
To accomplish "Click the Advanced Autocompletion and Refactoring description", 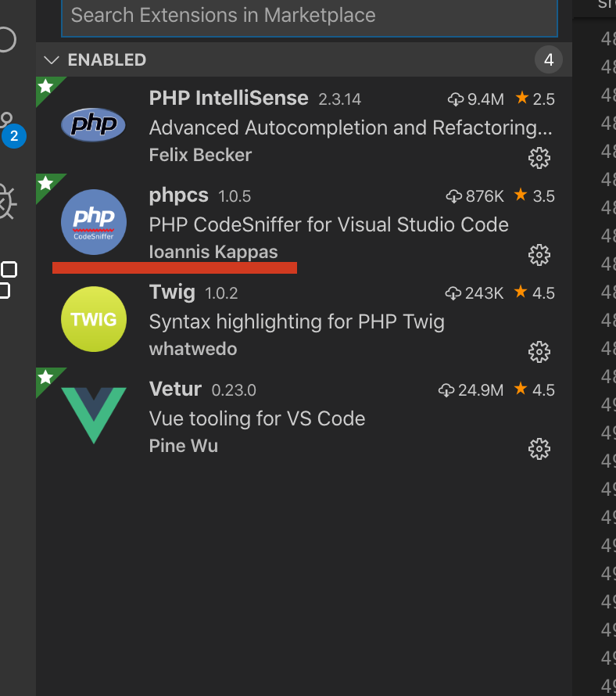I will (x=351, y=127).
